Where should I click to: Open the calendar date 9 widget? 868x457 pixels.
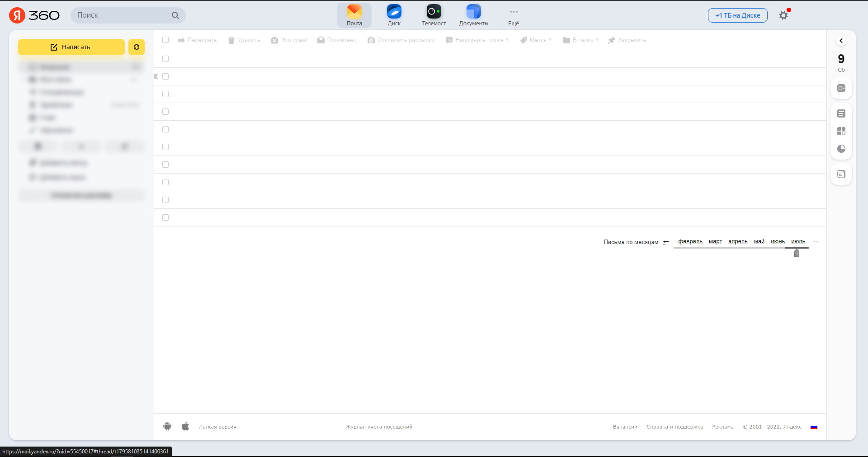[x=841, y=62]
